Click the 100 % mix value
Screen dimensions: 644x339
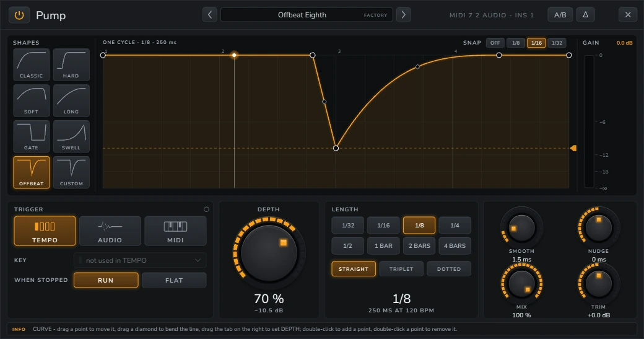coord(521,315)
